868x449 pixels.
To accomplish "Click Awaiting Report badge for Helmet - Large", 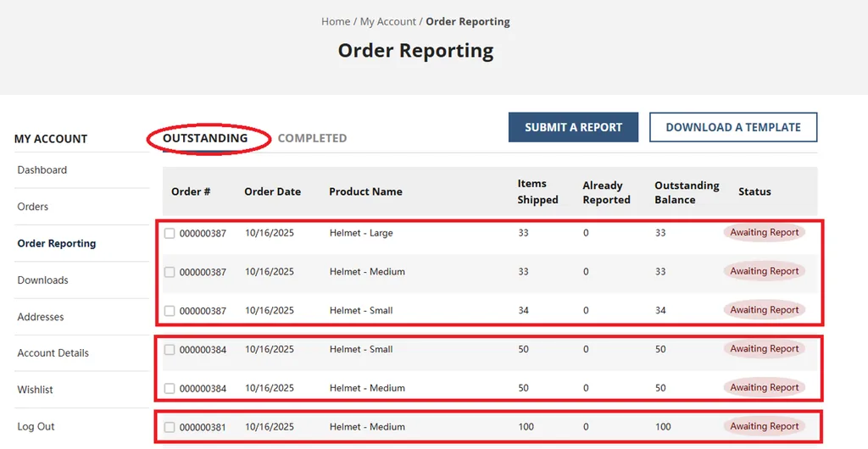I will click(764, 232).
